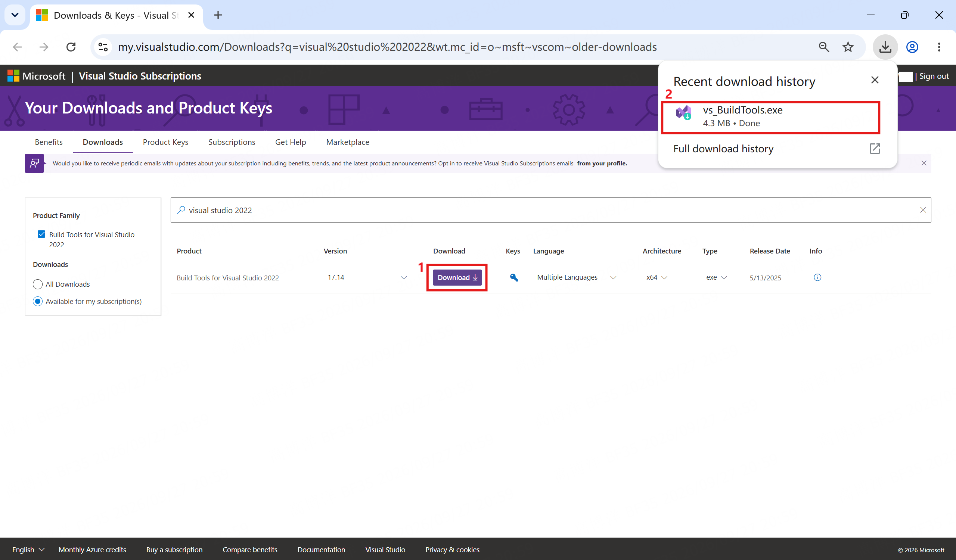Screen dimensions: 956x560
Task: Open vs_BuildTools.exe from download history
Action: [770, 117]
